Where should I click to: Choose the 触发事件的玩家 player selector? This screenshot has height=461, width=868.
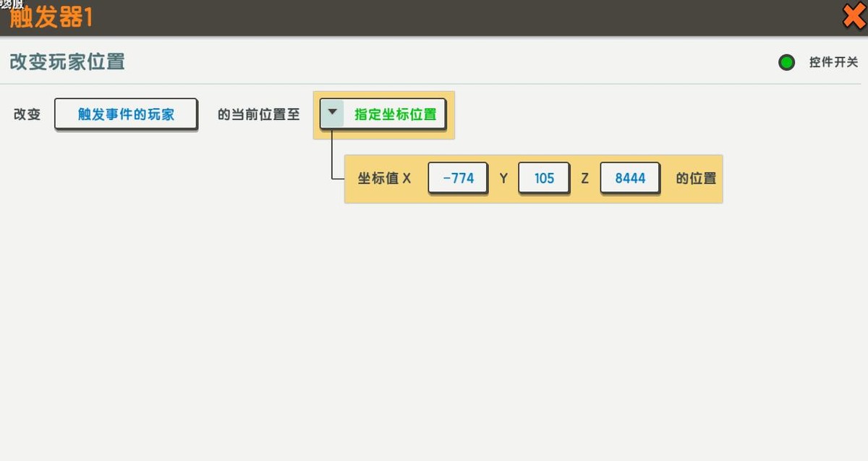(x=126, y=114)
